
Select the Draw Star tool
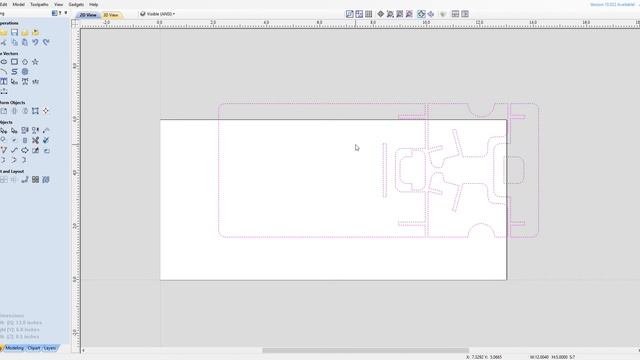(x=36, y=62)
